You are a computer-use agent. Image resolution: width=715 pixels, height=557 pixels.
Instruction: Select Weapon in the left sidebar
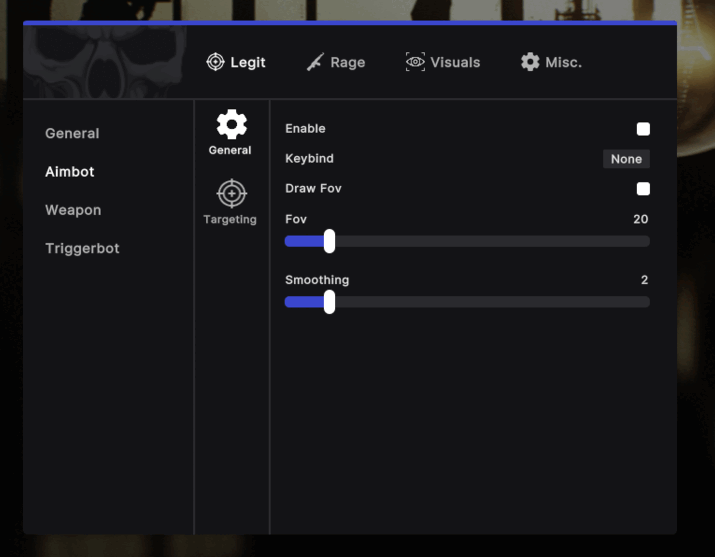(73, 210)
